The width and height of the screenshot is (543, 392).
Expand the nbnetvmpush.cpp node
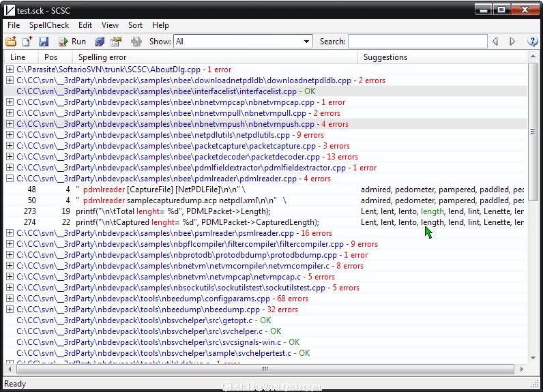click(10, 124)
